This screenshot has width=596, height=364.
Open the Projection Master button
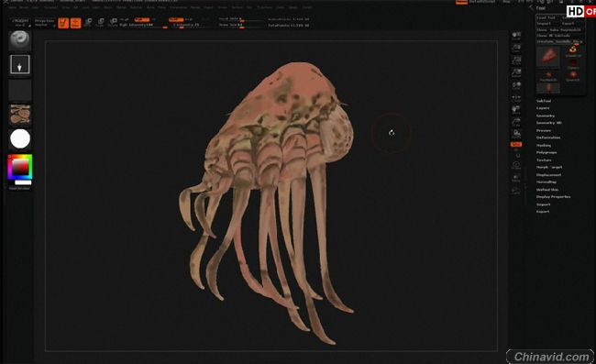(44, 23)
